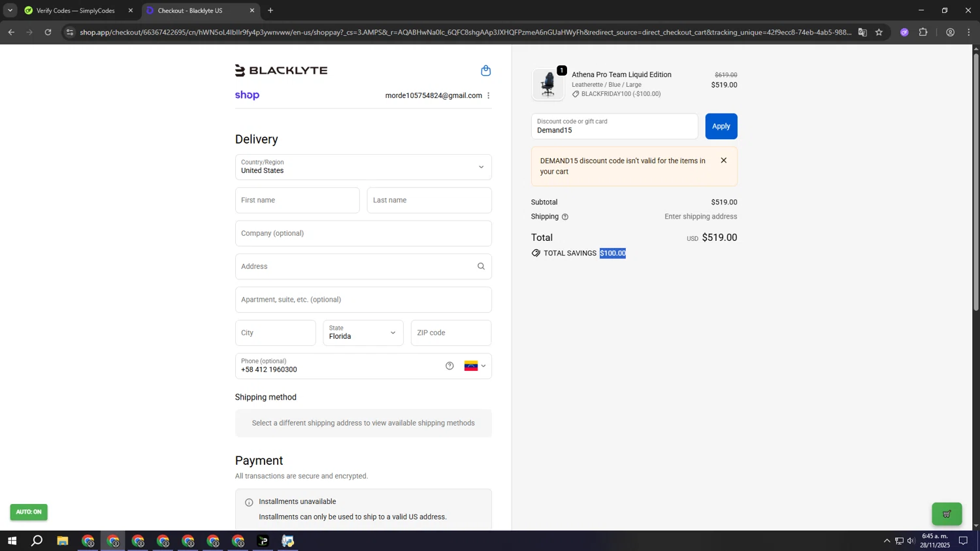Open browser extensions puzzle icon

click(x=923, y=32)
